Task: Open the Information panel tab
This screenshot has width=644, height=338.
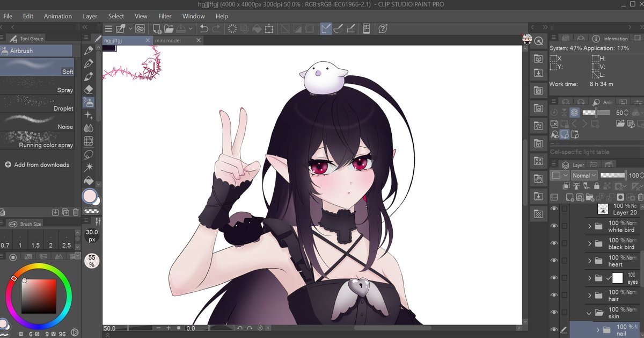Action: pos(610,39)
